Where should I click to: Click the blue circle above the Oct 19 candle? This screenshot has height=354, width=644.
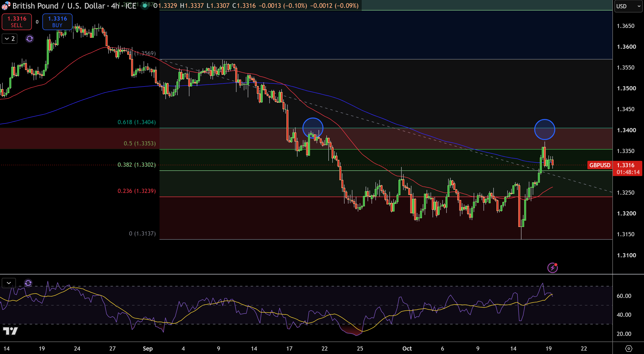coord(545,130)
